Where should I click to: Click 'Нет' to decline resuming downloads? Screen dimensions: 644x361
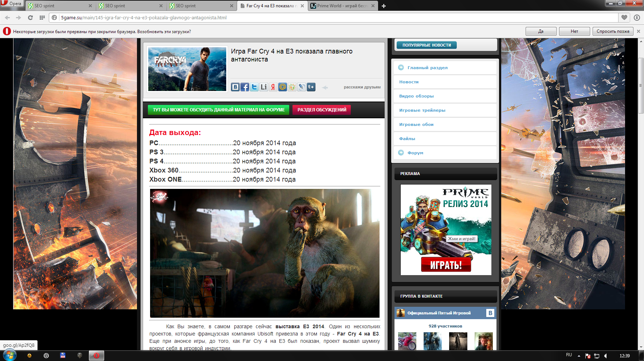point(574,31)
